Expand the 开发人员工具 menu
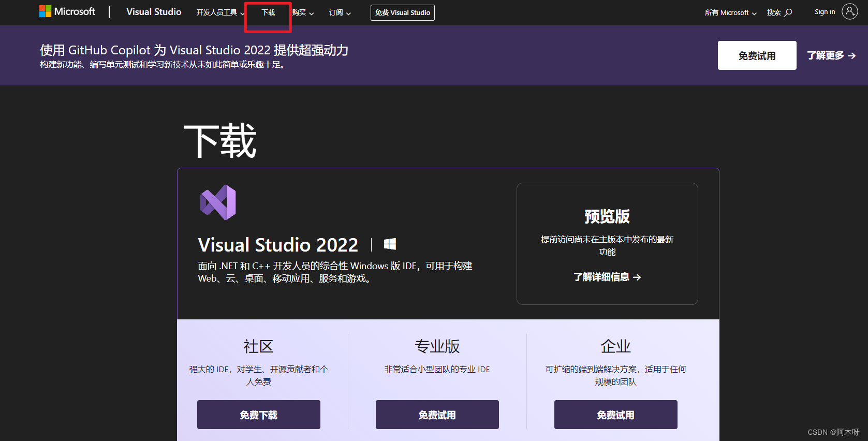The width and height of the screenshot is (868, 441). click(220, 12)
